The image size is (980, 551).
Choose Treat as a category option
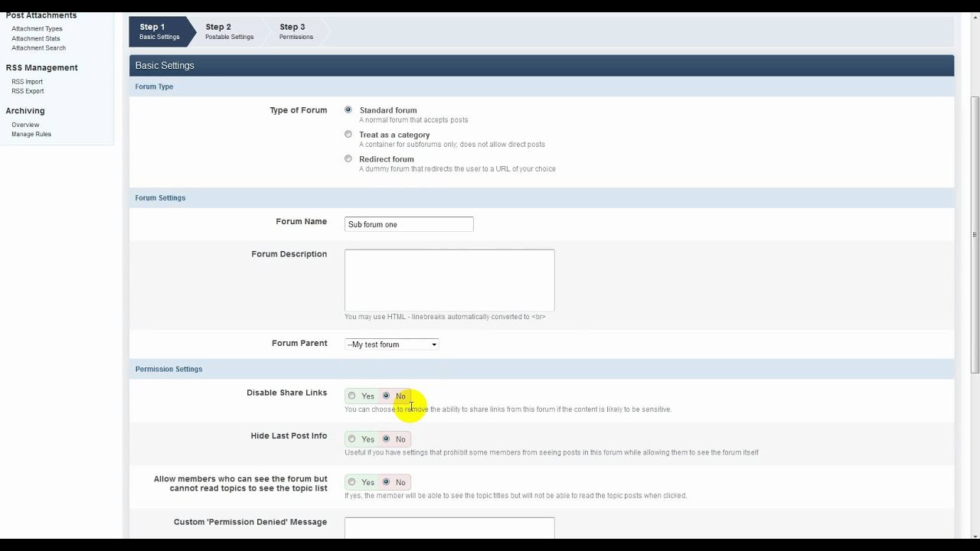[348, 135]
